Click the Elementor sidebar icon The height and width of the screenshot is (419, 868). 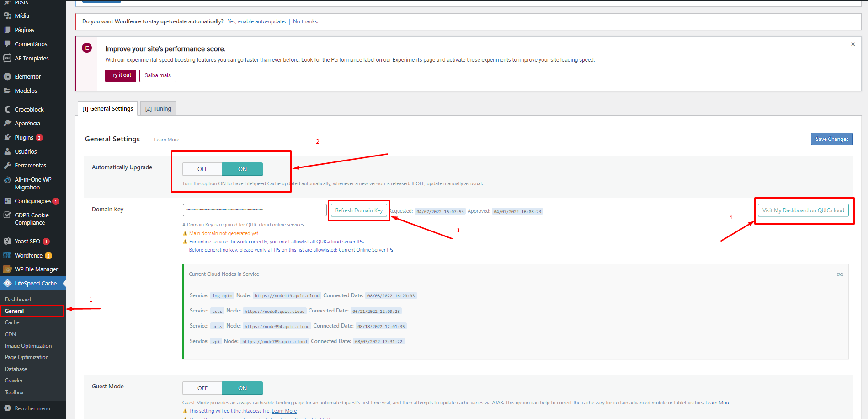click(7, 76)
